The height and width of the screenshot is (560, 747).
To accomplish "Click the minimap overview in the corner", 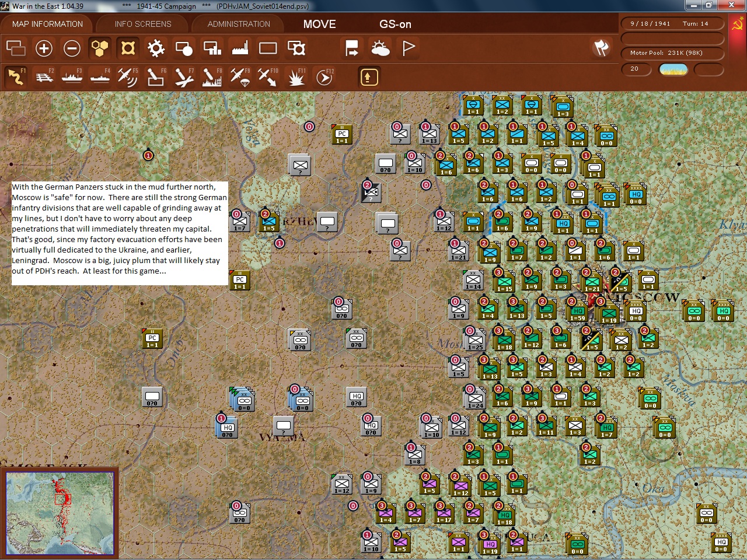I will (x=60, y=513).
